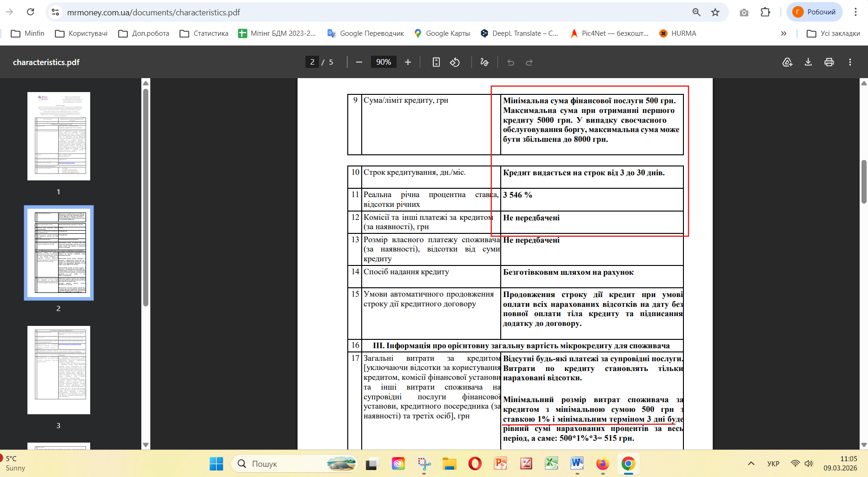Screen dimensions: 868x477
Task: Click the browser forward arrow
Action: (10, 12)
